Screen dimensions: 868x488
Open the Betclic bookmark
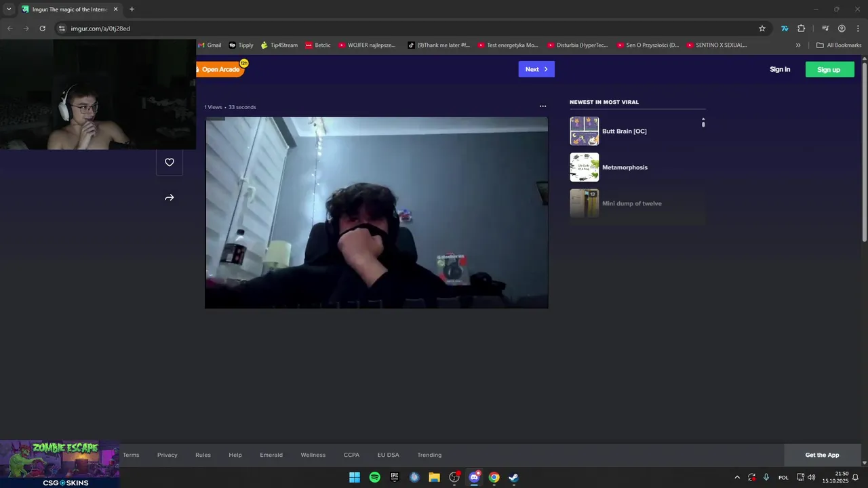317,45
